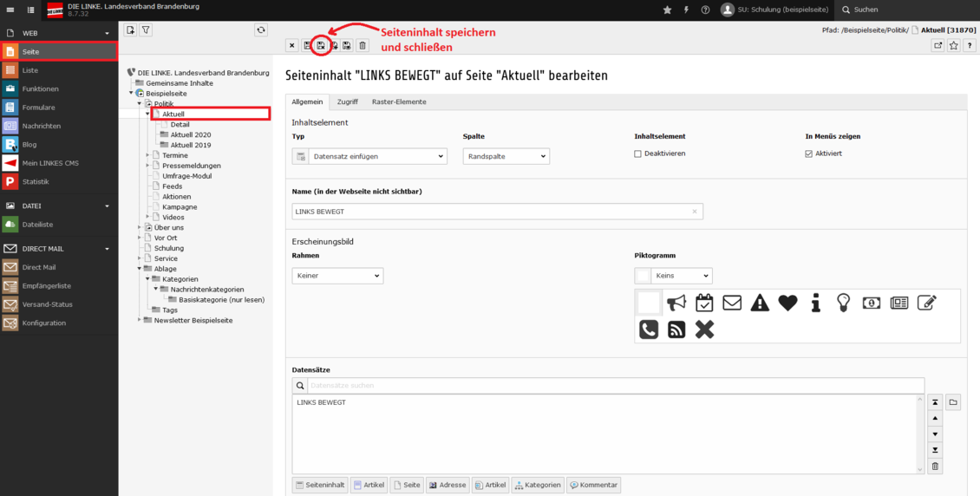Browse records with folder icon
This screenshot has height=496, width=980.
tap(953, 402)
